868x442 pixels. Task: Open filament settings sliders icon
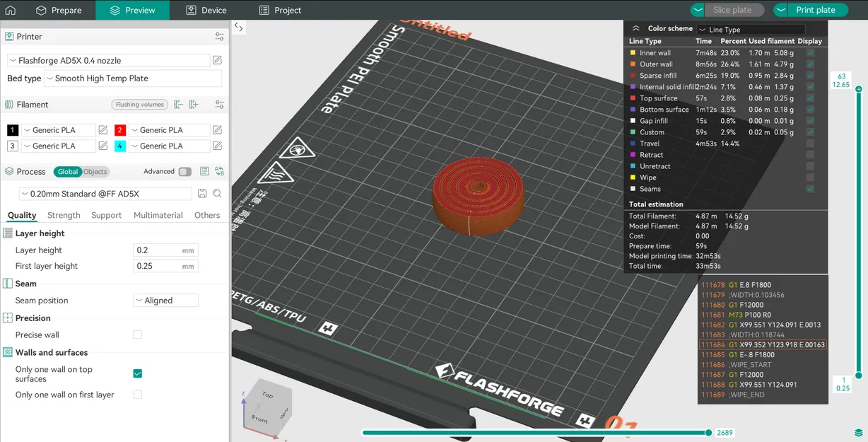[219, 104]
